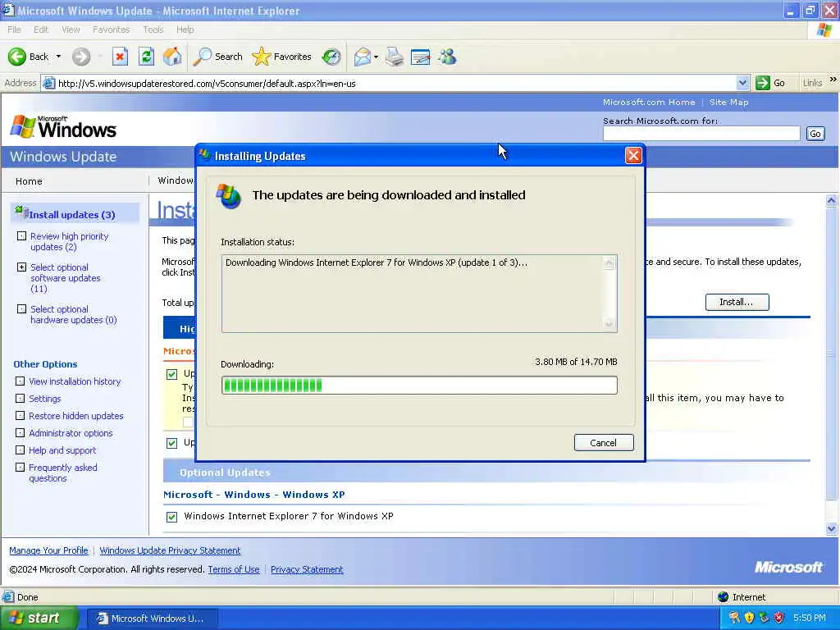Click the Messenger people icon
Screen dimensions: 840x630
click(x=447, y=57)
